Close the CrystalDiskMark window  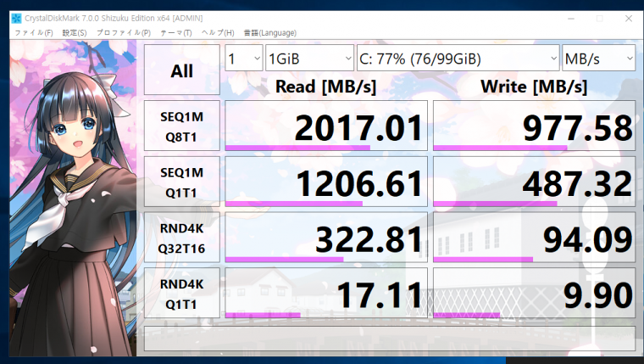(629, 19)
